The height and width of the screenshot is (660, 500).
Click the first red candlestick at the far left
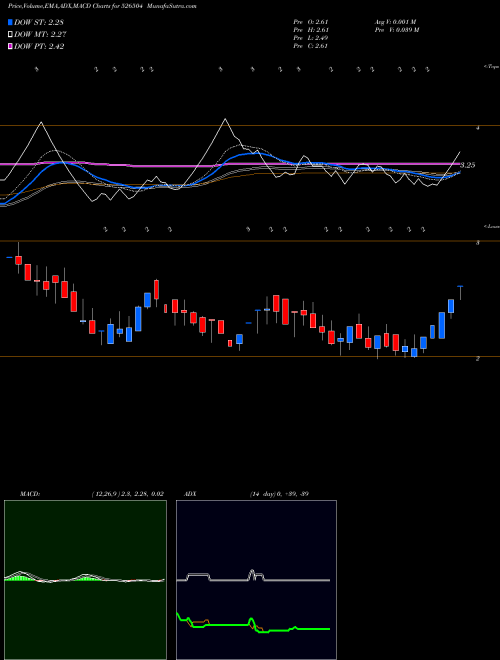[18, 258]
